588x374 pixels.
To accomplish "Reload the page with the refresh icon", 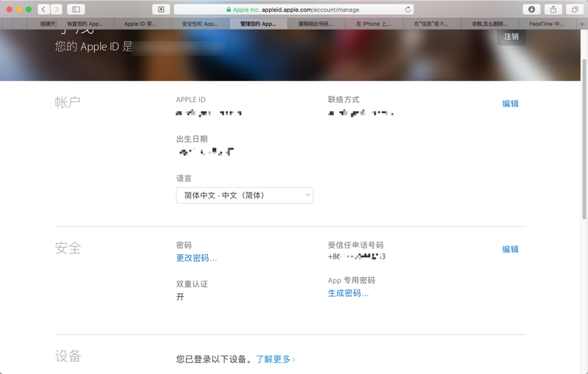I will (408, 10).
